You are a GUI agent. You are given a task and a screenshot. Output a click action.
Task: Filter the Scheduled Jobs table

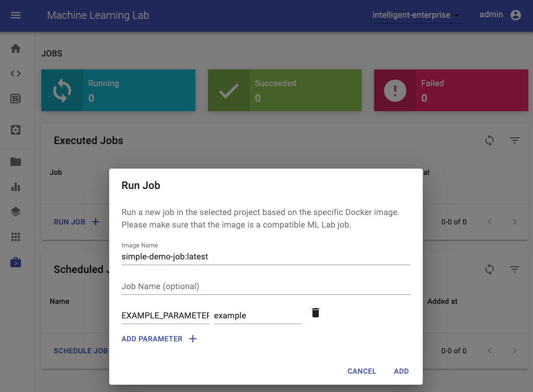[x=515, y=269]
